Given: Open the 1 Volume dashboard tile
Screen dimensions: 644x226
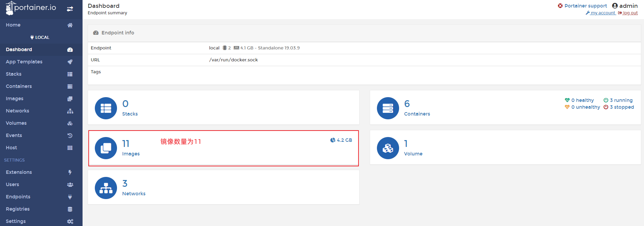Looking at the screenshot, I should (x=506, y=147).
